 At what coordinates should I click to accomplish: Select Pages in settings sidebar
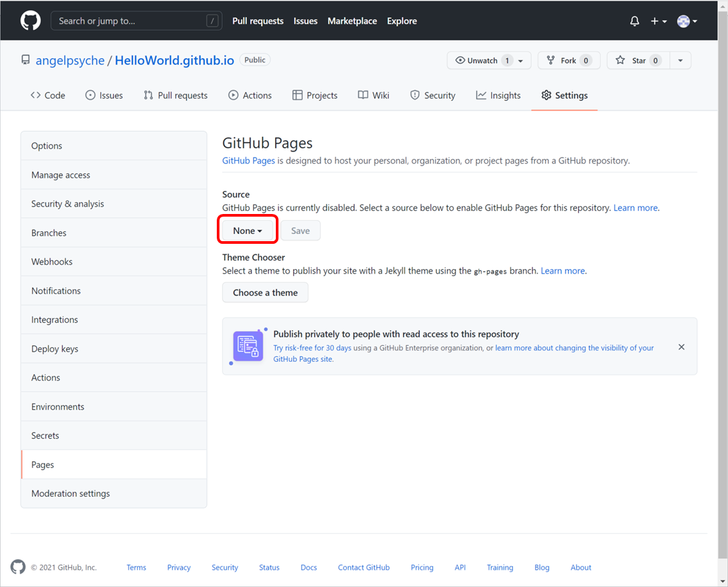(x=114, y=464)
